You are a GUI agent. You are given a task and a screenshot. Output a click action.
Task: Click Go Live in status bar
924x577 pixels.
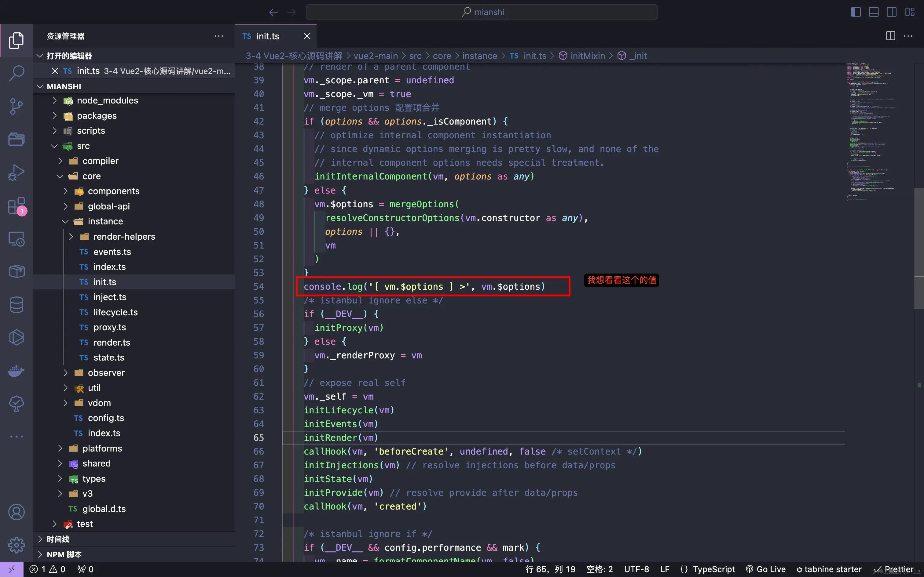coord(766,569)
